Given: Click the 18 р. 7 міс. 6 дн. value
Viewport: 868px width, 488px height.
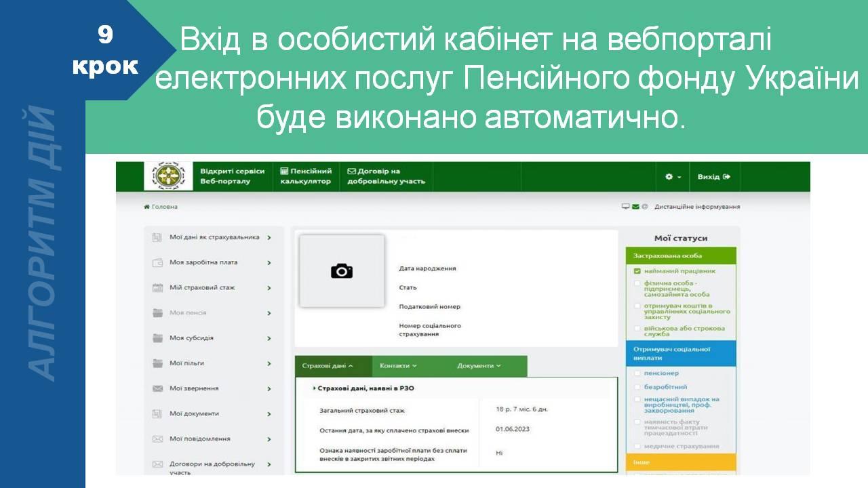Looking at the screenshot, I should click(521, 409).
